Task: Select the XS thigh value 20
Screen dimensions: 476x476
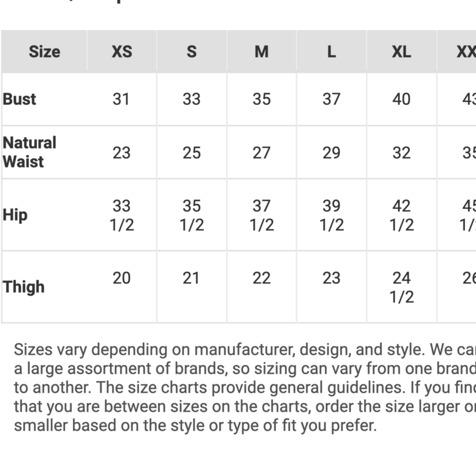Action: click(121, 278)
